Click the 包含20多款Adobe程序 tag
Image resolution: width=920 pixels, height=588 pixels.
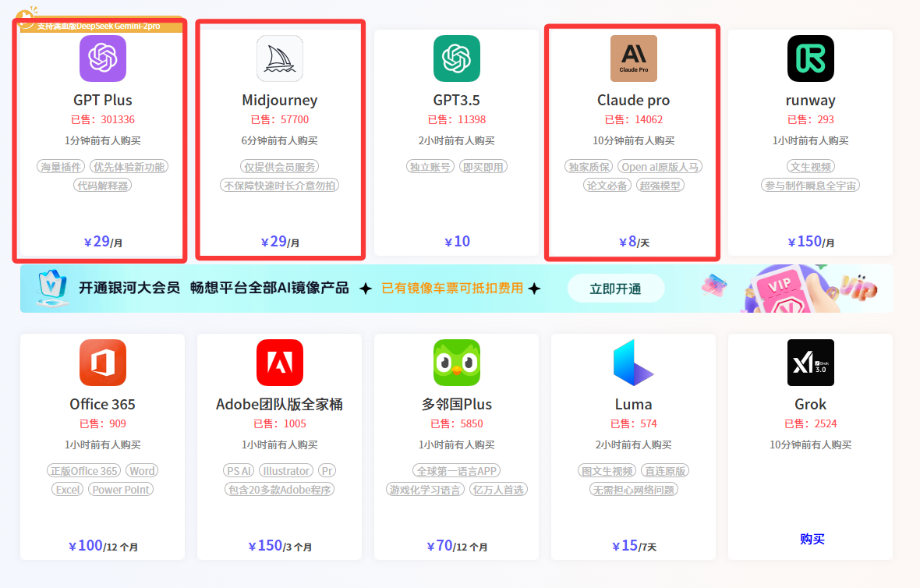pos(280,490)
